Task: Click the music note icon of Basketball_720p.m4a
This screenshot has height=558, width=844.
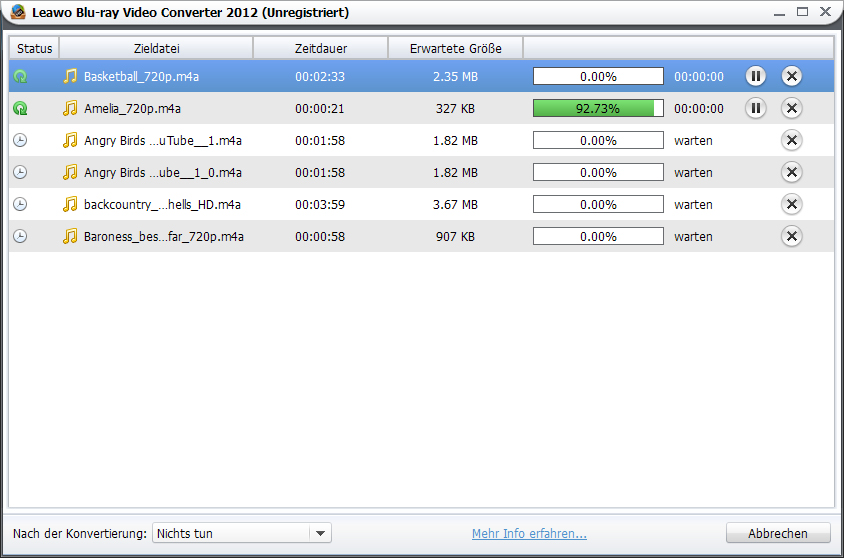Action: click(x=70, y=76)
